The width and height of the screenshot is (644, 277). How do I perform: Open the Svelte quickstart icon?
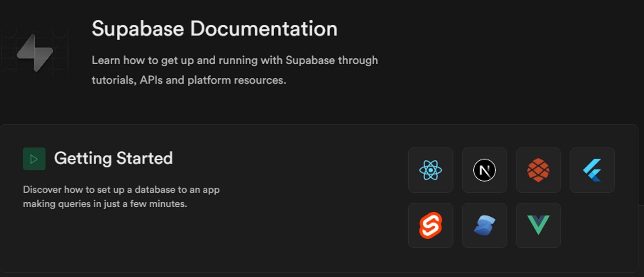pyautogui.click(x=430, y=225)
